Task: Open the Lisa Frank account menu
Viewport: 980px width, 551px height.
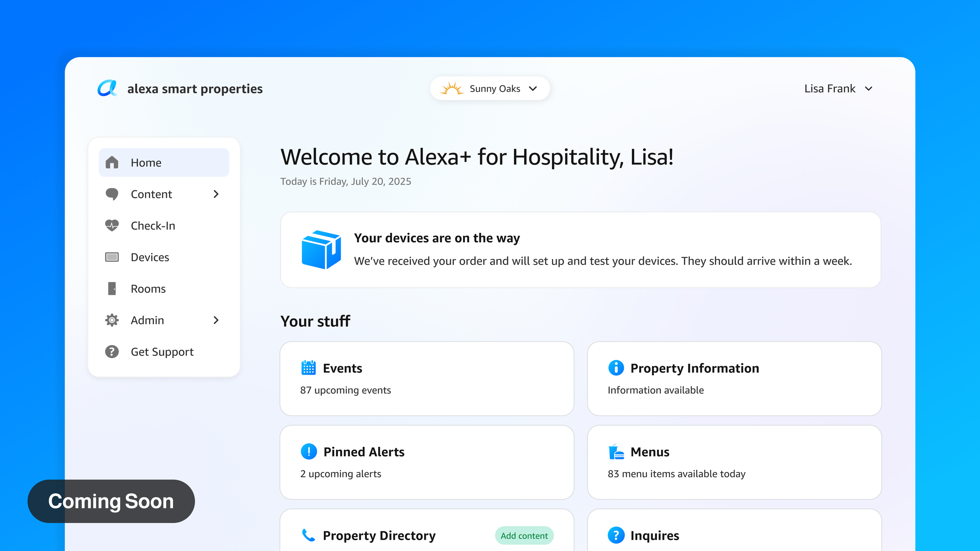Action: 838,89
